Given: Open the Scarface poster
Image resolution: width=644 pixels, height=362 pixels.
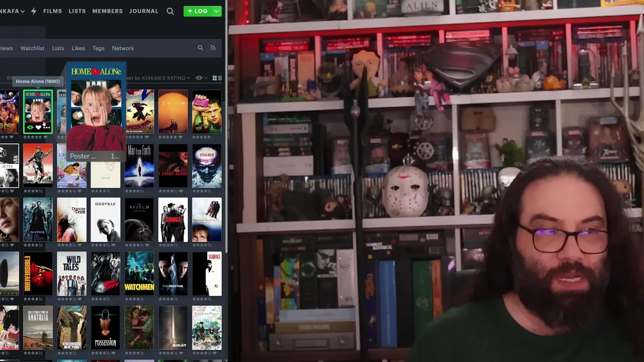Looking at the screenshot, I should coord(207,274).
